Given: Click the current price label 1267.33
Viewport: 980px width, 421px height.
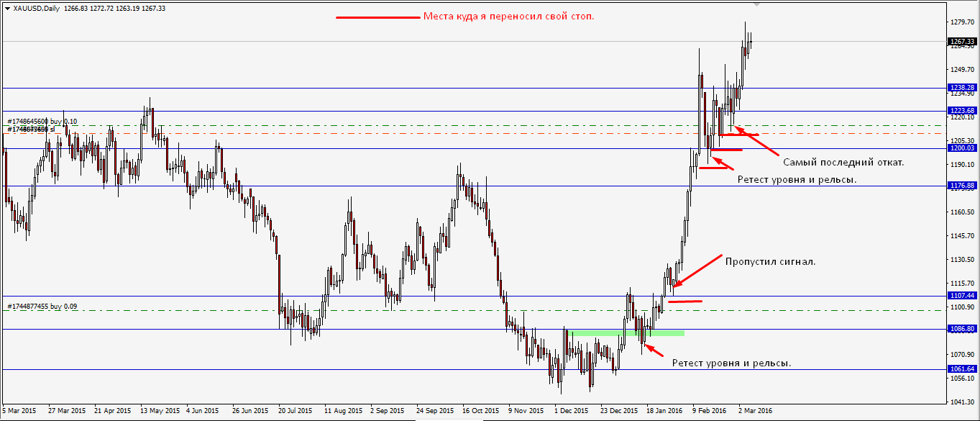Looking at the screenshot, I should point(961,42).
